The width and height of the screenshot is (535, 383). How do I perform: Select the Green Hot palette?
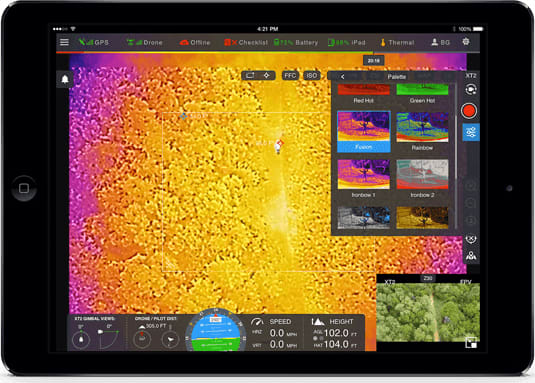(422, 94)
